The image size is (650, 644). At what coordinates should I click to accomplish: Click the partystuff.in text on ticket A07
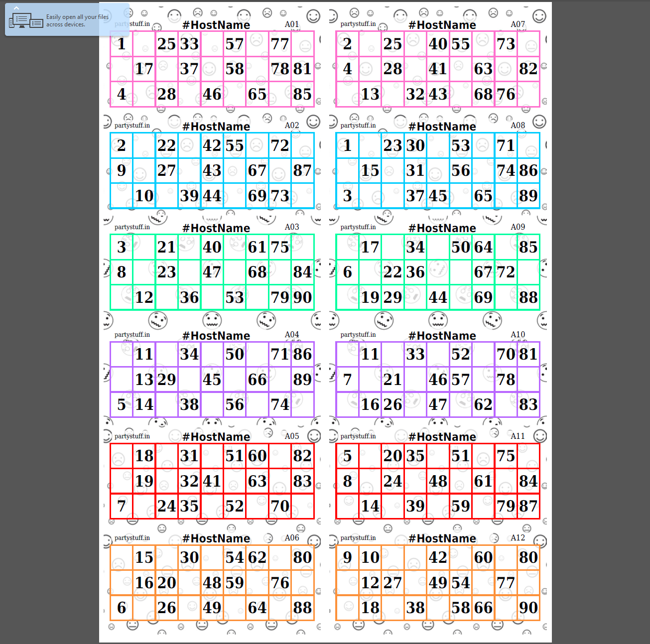pyautogui.click(x=358, y=24)
